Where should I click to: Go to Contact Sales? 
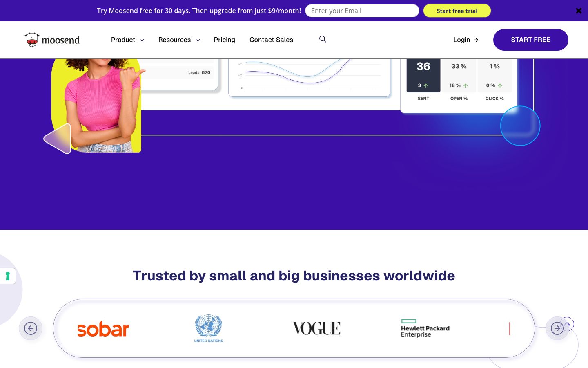[271, 40]
